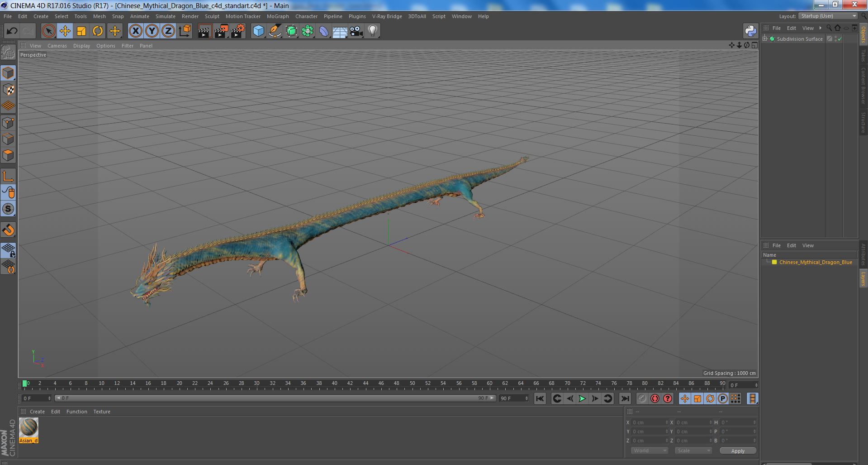
Task: Toggle Enable Axis tool
Action: (8, 176)
